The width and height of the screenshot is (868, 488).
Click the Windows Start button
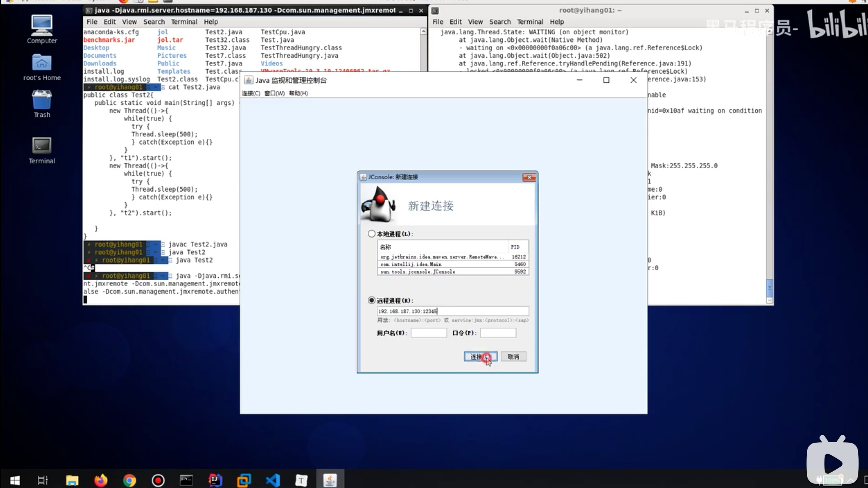[15, 480]
